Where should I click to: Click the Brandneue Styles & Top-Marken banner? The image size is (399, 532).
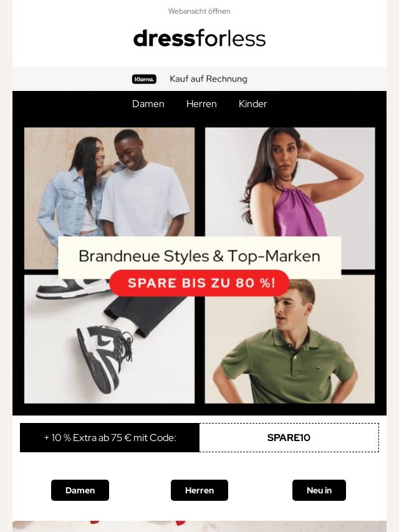(199, 256)
